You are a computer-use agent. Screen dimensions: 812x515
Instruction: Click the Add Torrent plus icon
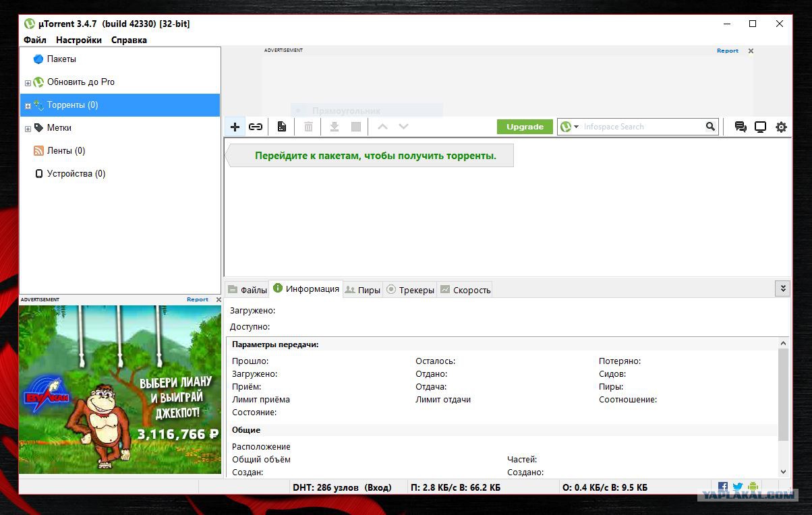point(235,127)
